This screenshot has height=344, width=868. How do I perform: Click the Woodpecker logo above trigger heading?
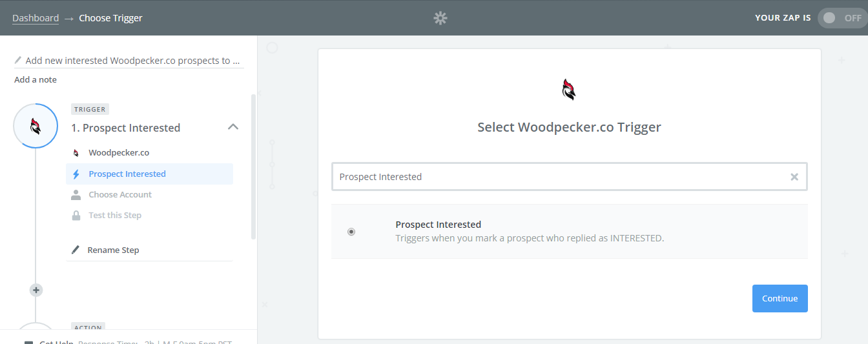[x=569, y=89]
